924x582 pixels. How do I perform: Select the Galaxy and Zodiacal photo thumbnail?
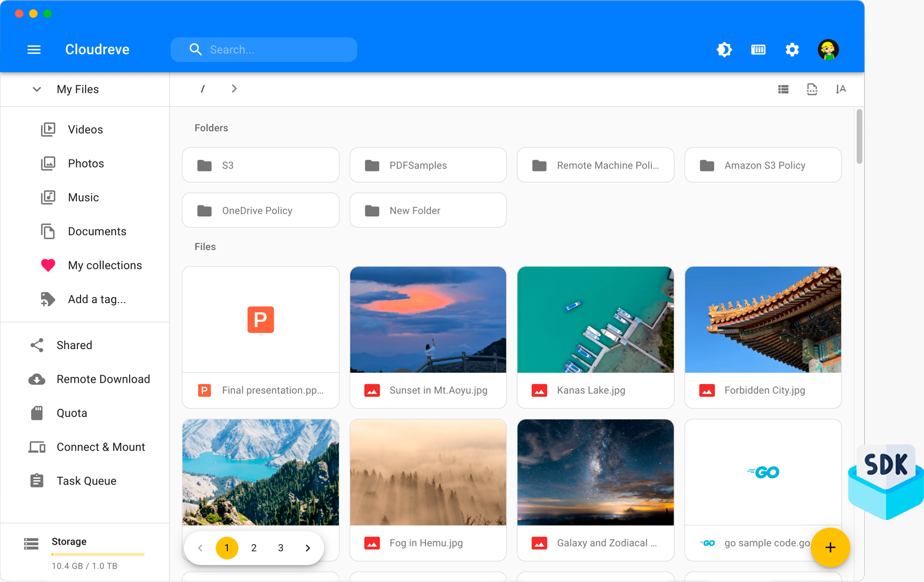click(x=595, y=472)
